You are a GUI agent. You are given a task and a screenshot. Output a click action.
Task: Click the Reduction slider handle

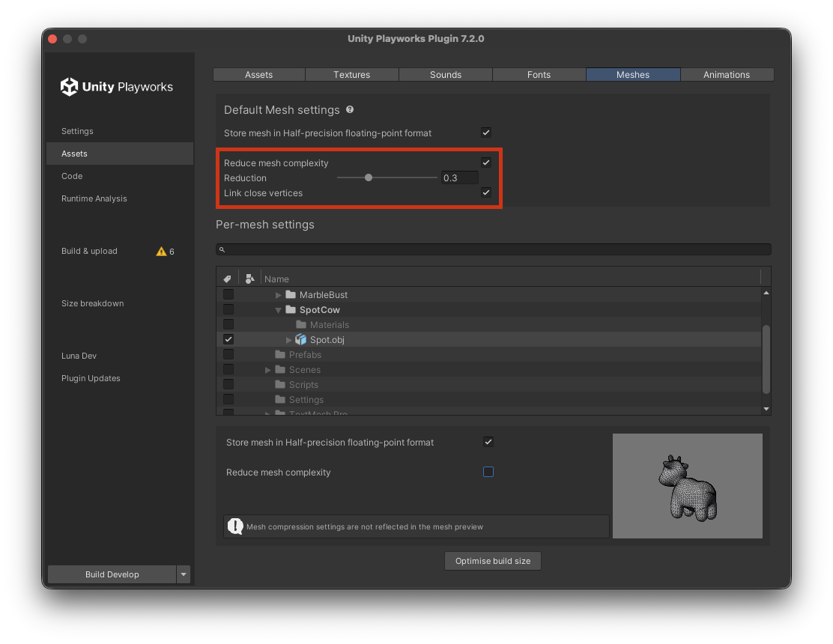coord(368,177)
